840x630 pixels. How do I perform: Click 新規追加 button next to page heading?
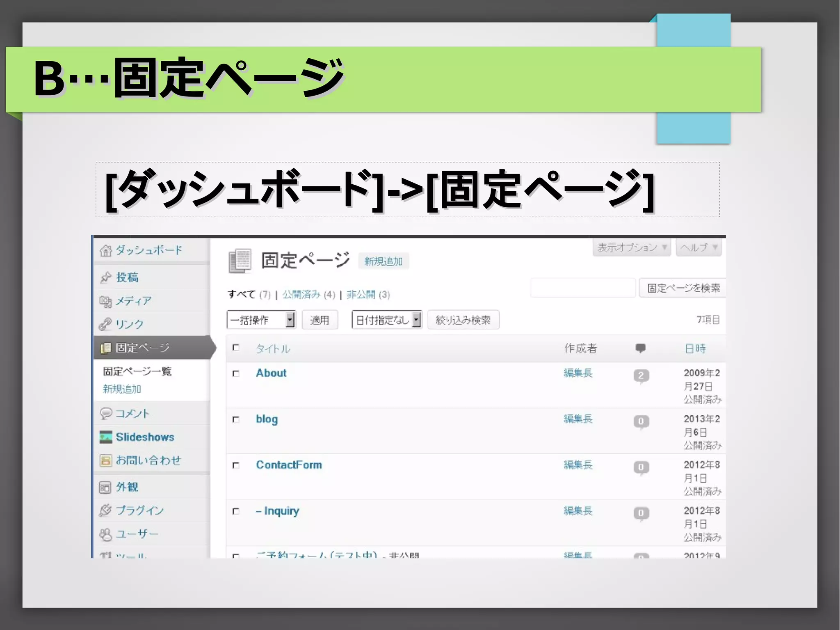(x=383, y=261)
